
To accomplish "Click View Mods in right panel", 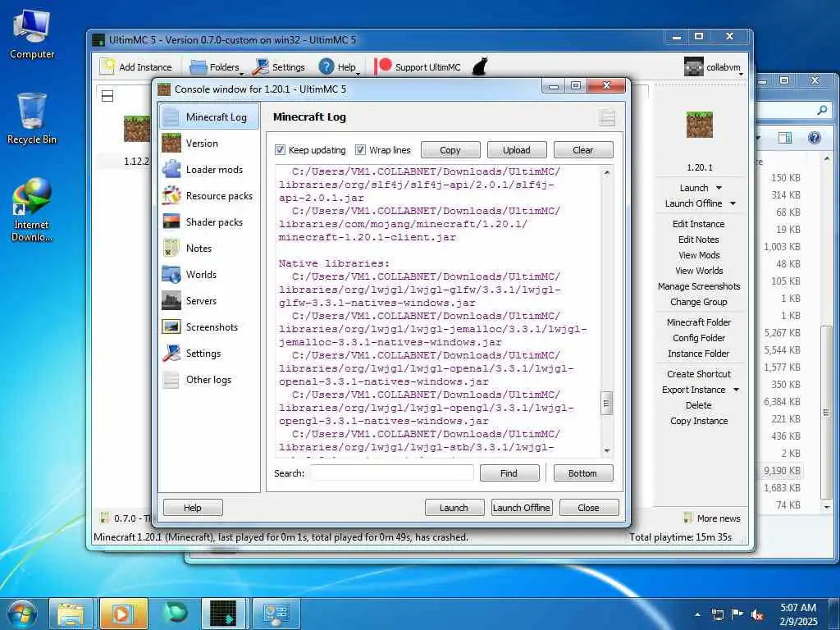I will coord(699,255).
